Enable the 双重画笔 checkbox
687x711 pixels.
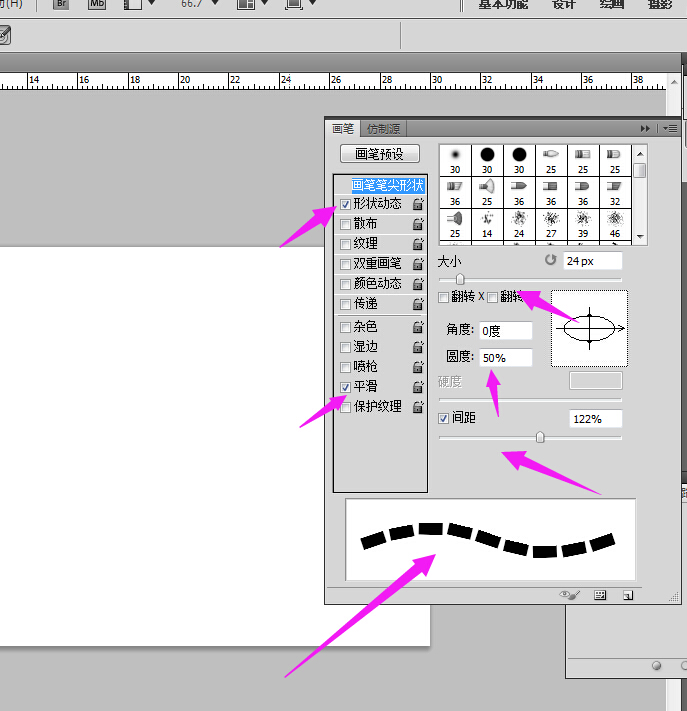(x=346, y=264)
